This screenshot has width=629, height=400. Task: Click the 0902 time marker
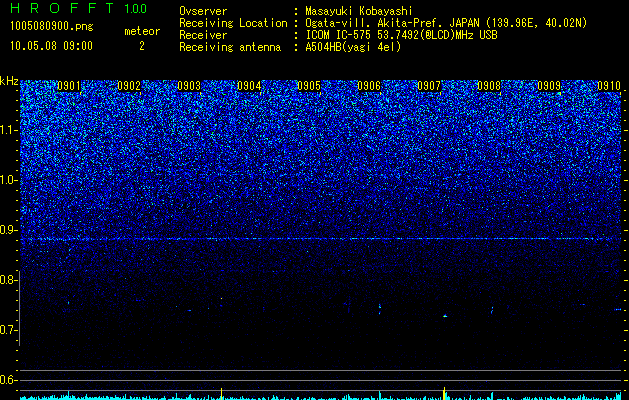[x=129, y=86]
